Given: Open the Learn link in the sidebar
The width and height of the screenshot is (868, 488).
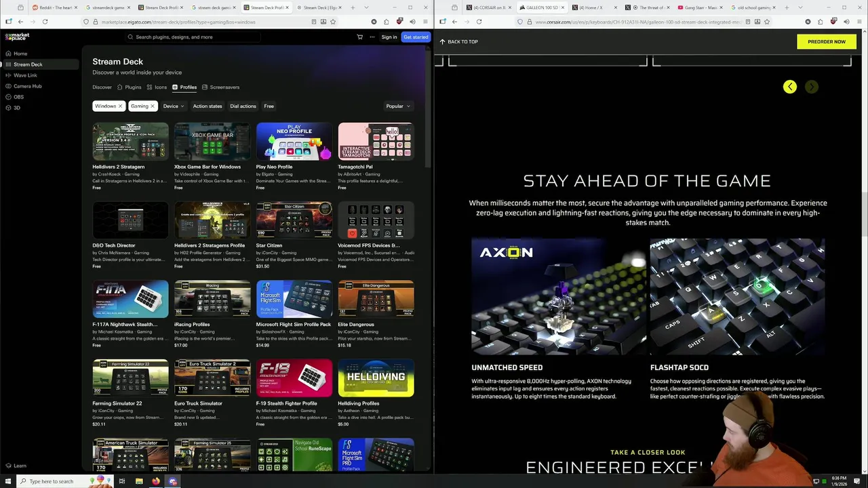Looking at the screenshot, I should pyautogui.click(x=16, y=466).
